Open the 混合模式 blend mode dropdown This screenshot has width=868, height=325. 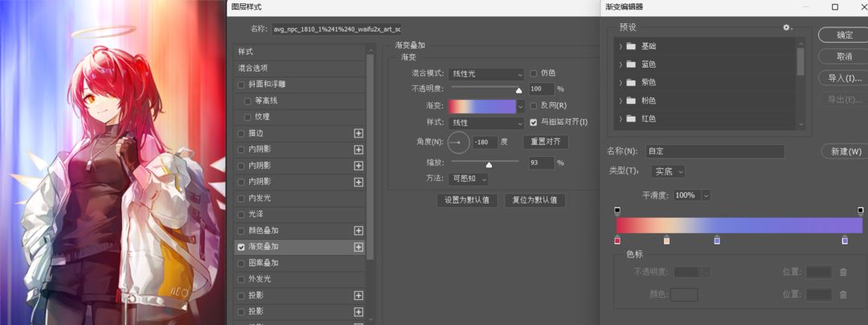(486, 74)
